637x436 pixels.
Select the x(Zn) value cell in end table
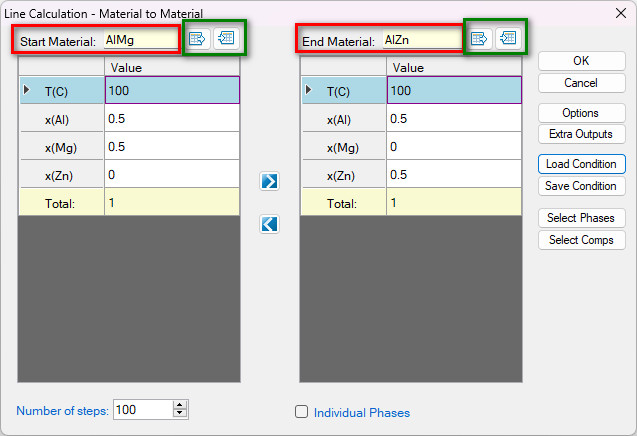point(454,175)
